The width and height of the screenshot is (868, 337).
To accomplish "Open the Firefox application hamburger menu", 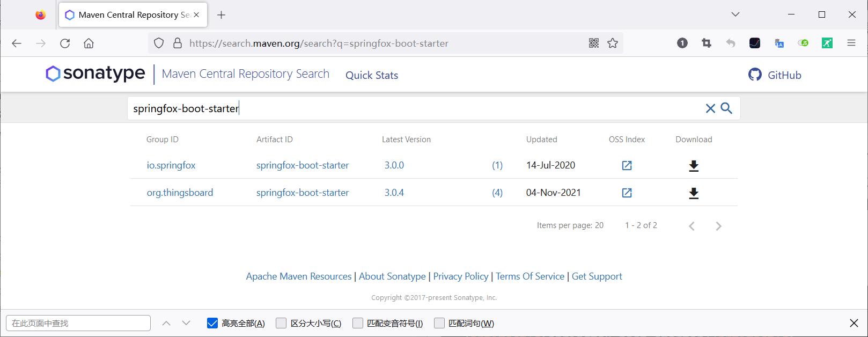I will tap(851, 43).
